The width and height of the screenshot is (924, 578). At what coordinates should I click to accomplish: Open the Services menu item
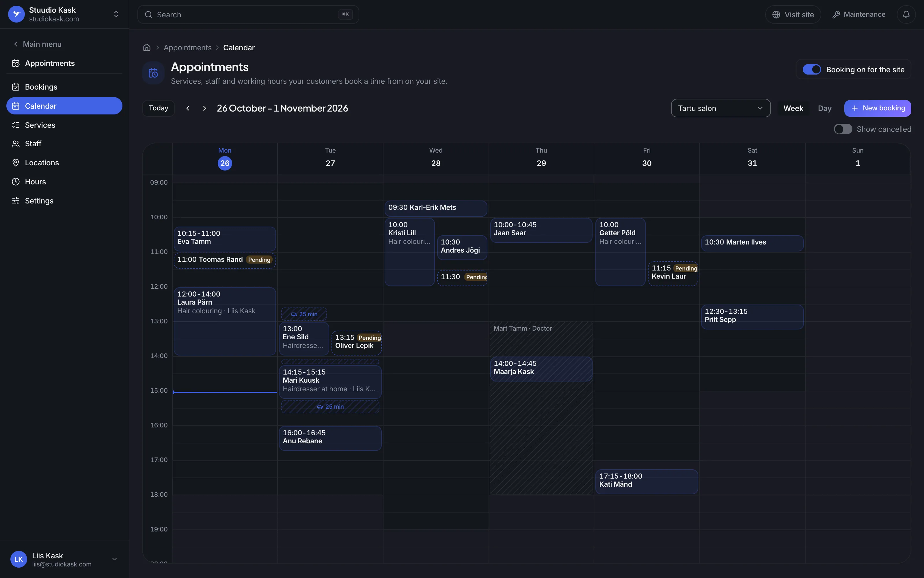point(64,125)
